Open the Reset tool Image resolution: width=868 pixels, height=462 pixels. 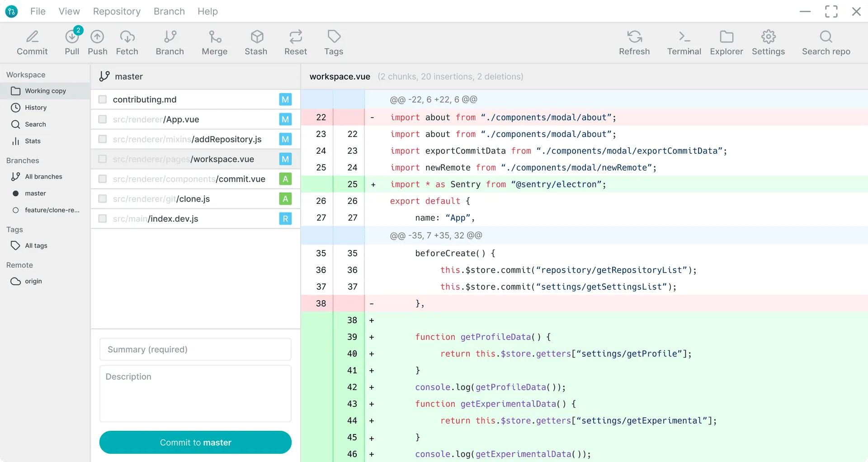[x=296, y=42]
